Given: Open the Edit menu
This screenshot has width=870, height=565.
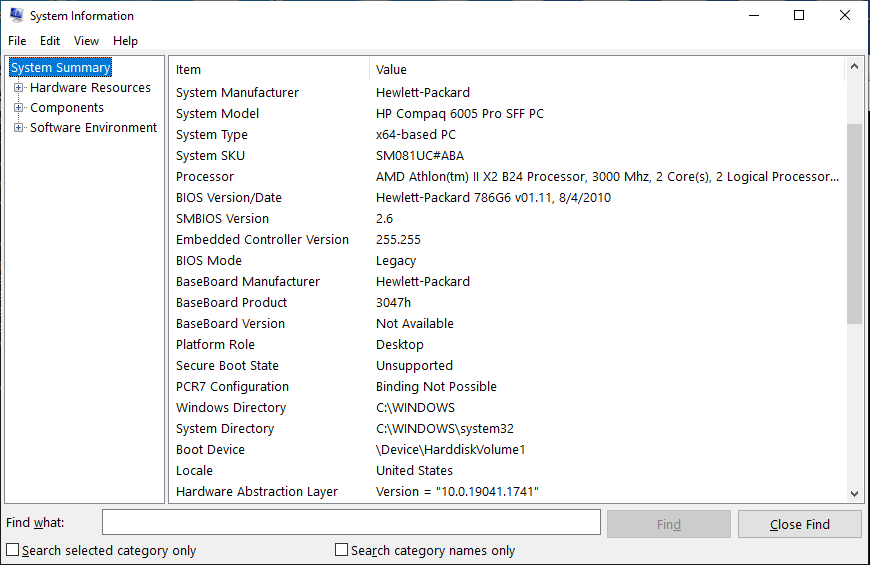Looking at the screenshot, I should pos(49,41).
